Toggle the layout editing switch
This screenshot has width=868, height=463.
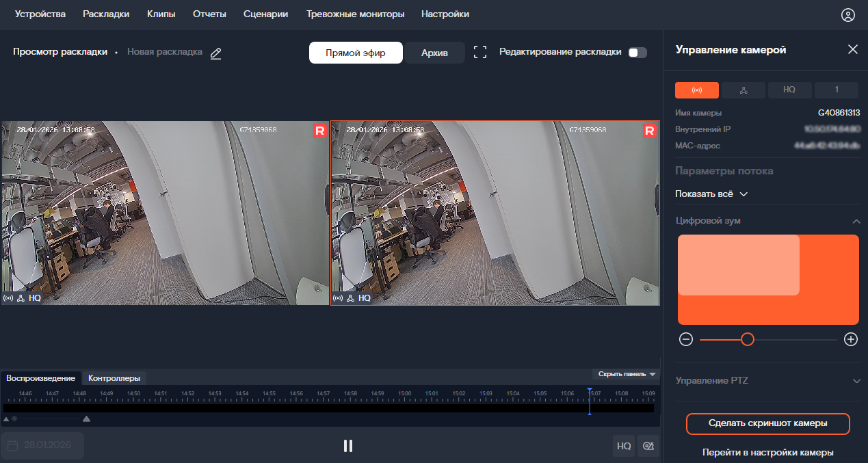(637, 53)
